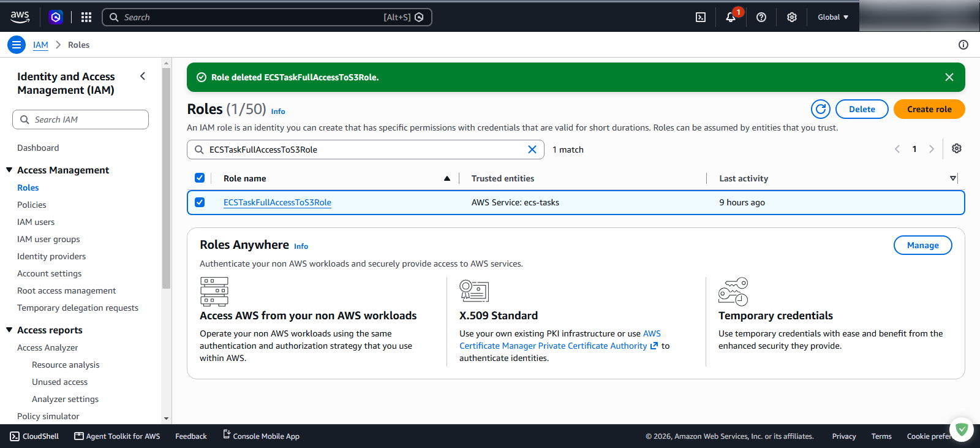
Task: Launch CloudShell from top bar icon
Action: point(701,17)
